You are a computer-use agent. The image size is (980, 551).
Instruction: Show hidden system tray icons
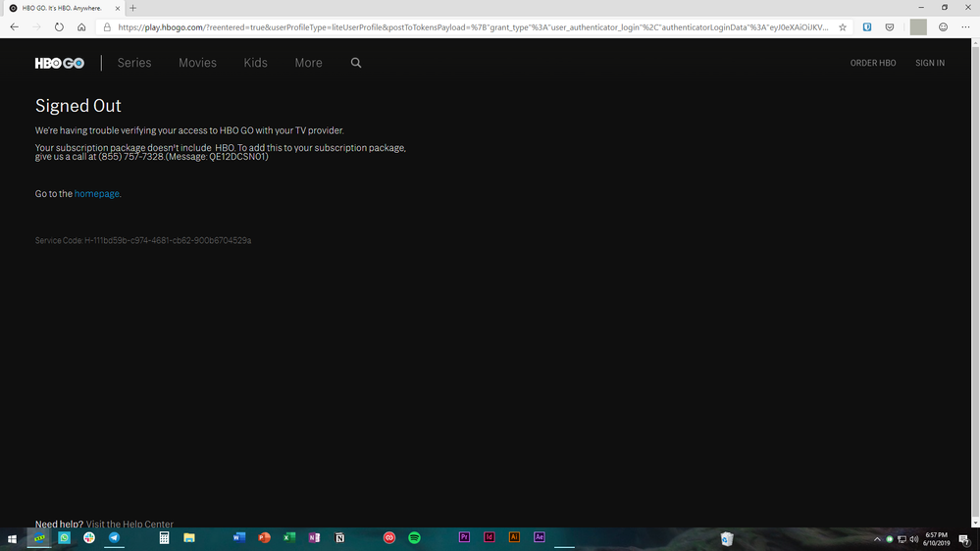coord(877,539)
